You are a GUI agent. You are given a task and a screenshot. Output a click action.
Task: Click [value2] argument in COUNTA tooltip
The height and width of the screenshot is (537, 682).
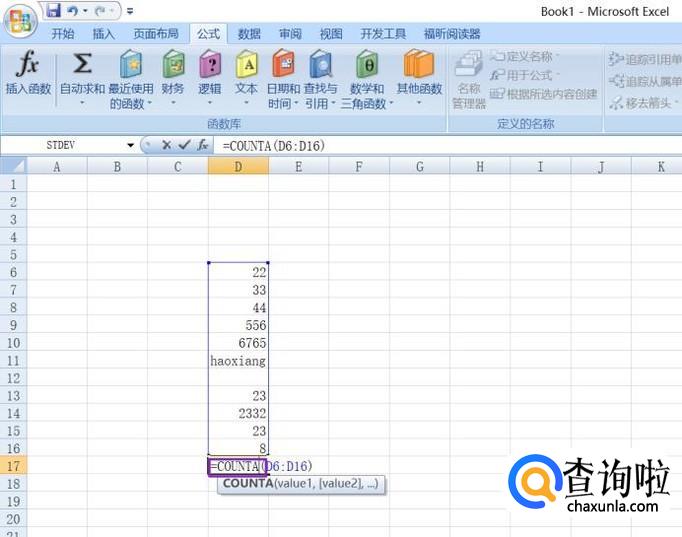tap(341, 484)
